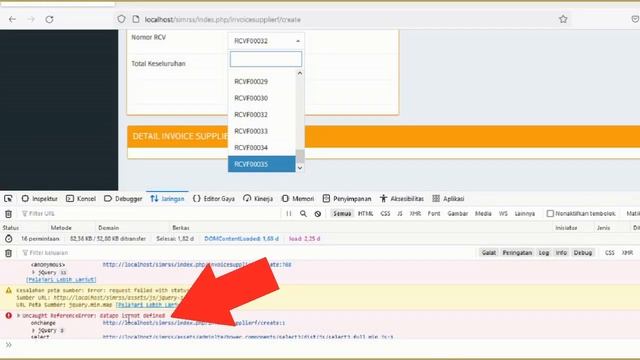Click the request blocking icon
Image resolution: width=640 pixels, height=360 pixels.
tap(318, 213)
